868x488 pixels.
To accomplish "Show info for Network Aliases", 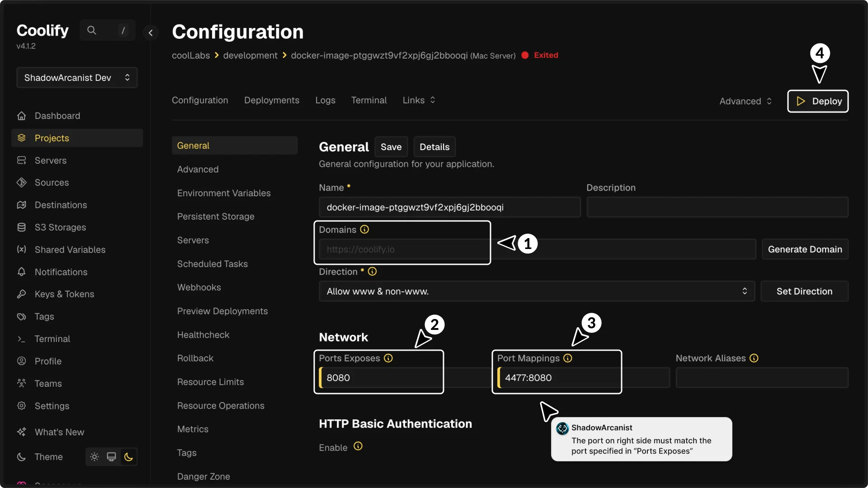I will tap(754, 358).
